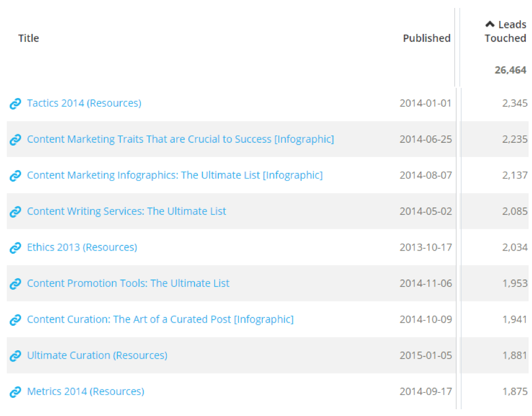The height and width of the screenshot is (416, 532).
Task: Click link icon beside Content Curation row
Action: click(x=15, y=320)
